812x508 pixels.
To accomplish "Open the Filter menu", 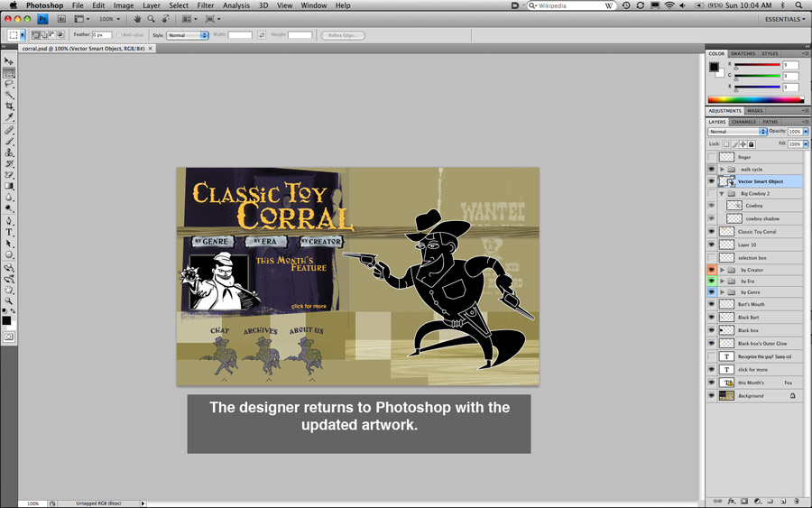I will [x=206, y=5].
